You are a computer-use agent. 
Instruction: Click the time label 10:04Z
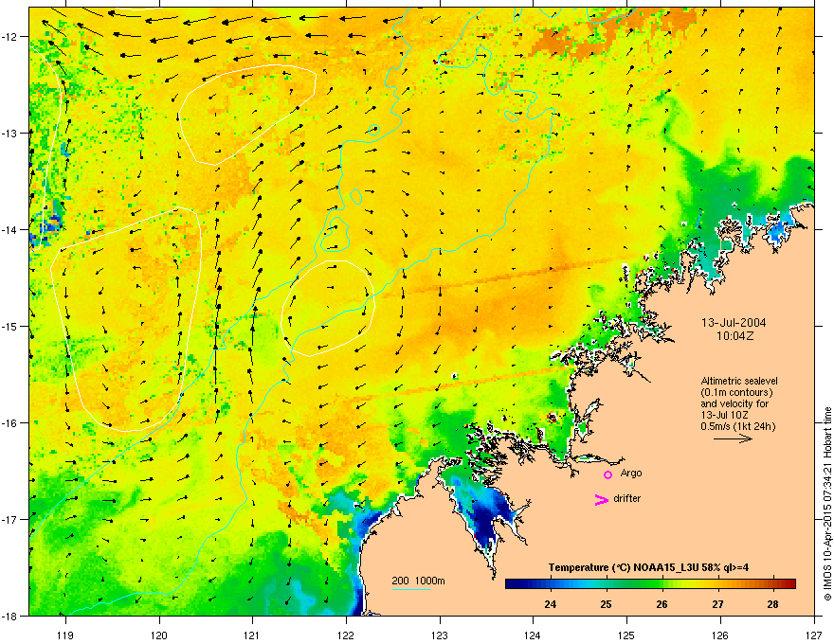pyautogui.click(x=734, y=336)
